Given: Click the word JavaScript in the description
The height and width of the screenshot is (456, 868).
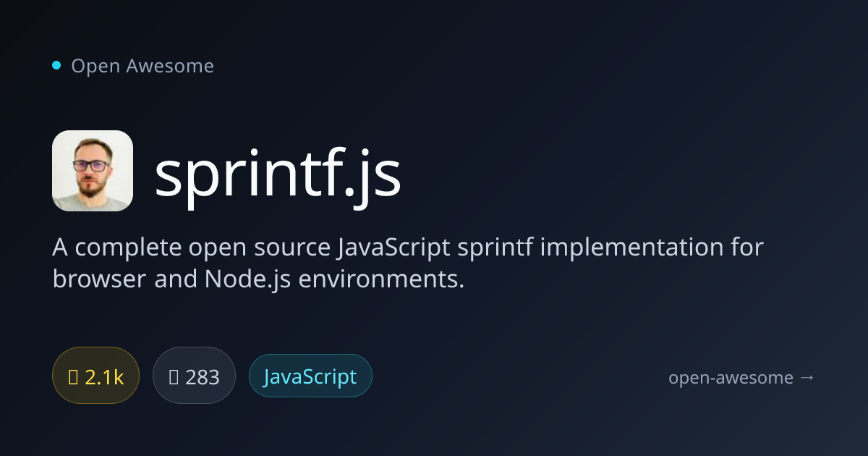Looking at the screenshot, I should point(393,248).
